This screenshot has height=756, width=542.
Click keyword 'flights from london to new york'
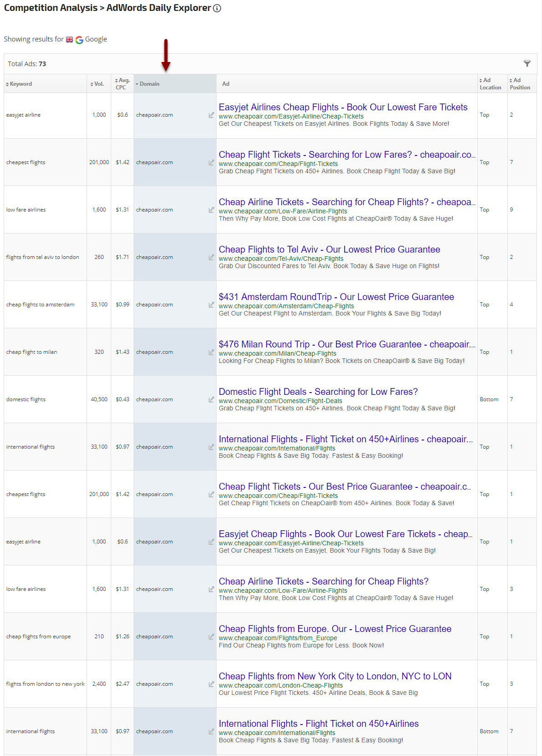[x=46, y=684]
